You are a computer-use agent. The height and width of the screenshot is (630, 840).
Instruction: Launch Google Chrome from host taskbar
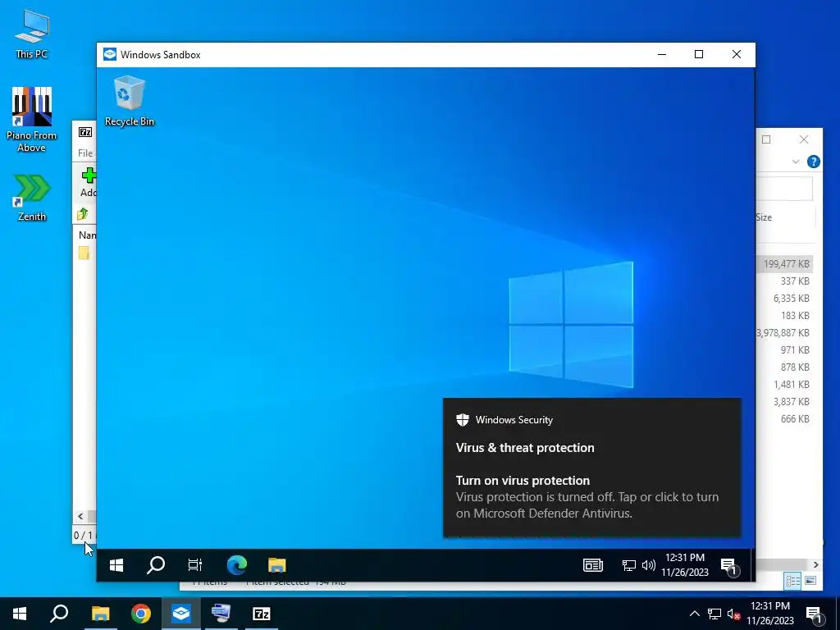point(141,614)
